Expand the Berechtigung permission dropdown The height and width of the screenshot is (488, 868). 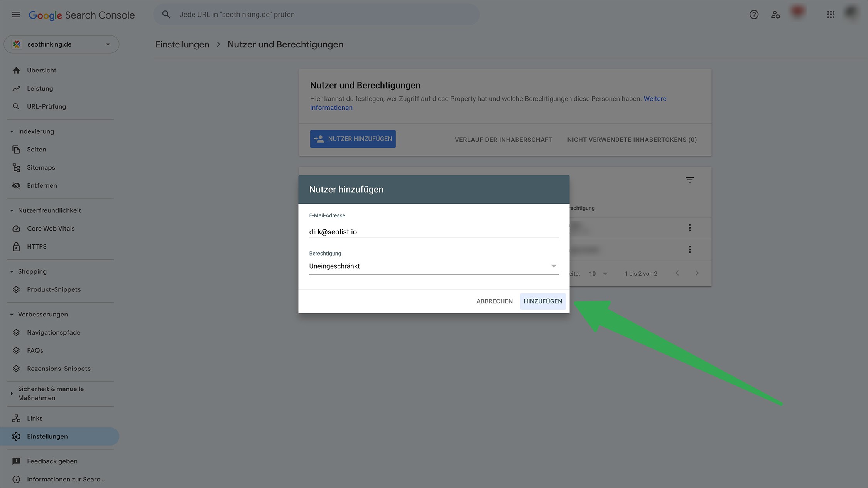[x=433, y=266]
